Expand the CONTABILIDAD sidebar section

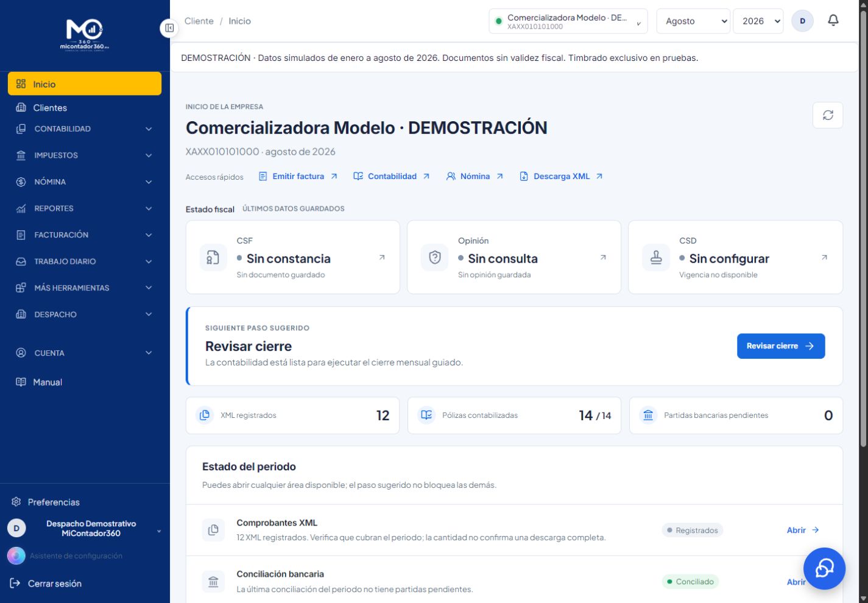click(85, 129)
